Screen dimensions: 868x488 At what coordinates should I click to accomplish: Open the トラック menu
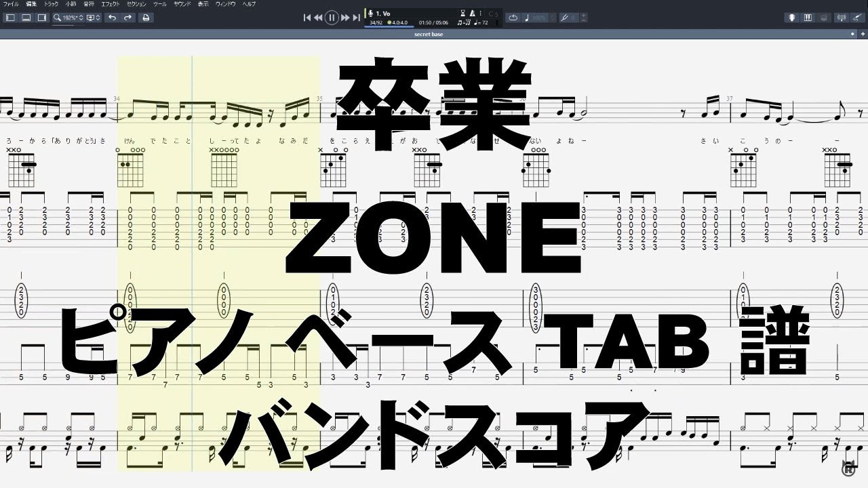pyautogui.click(x=51, y=4)
